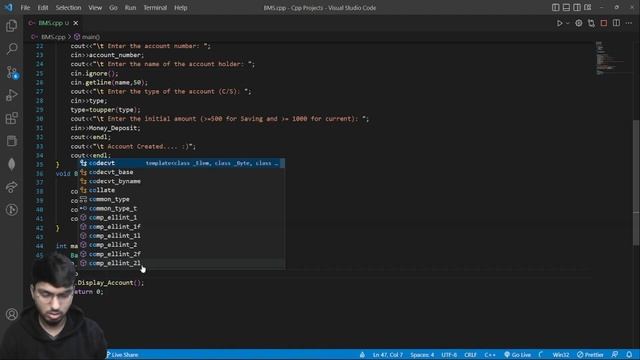The width and height of the screenshot is (640, 360).
Task: Select common_type suggestion
Action: 182,199
